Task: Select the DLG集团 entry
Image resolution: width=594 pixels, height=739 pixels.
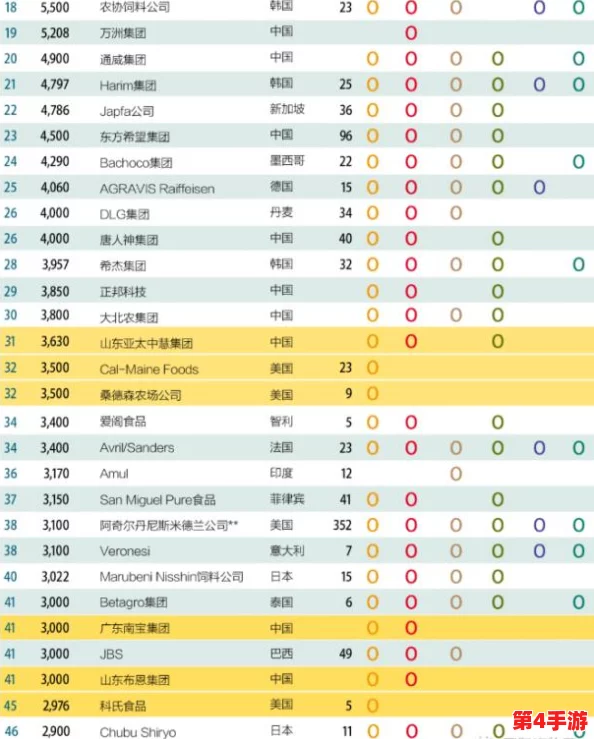Action: [124, 214]
